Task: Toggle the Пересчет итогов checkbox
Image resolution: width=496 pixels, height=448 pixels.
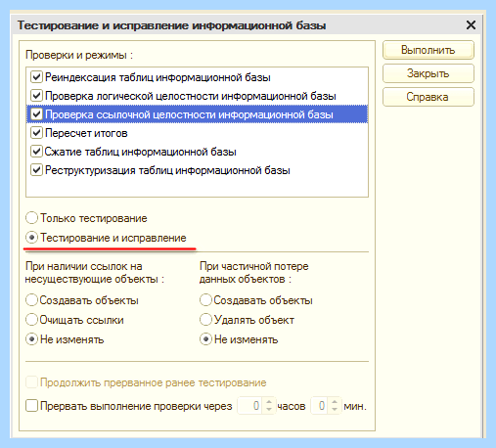Action: point(36,133)
